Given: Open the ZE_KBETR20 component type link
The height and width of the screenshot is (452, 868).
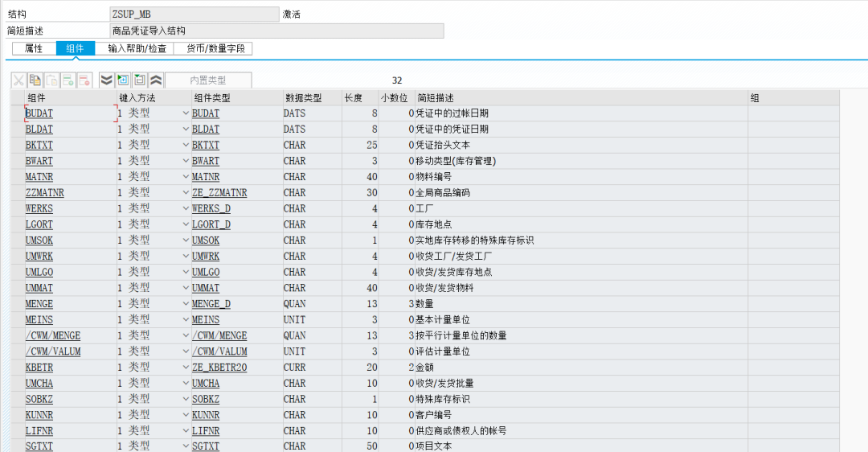Looking at the screenshot, I should click(x=219, y=368).
